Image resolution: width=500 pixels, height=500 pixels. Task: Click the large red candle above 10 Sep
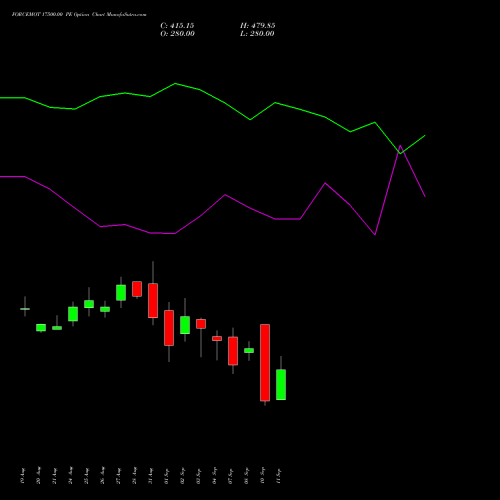265,362
